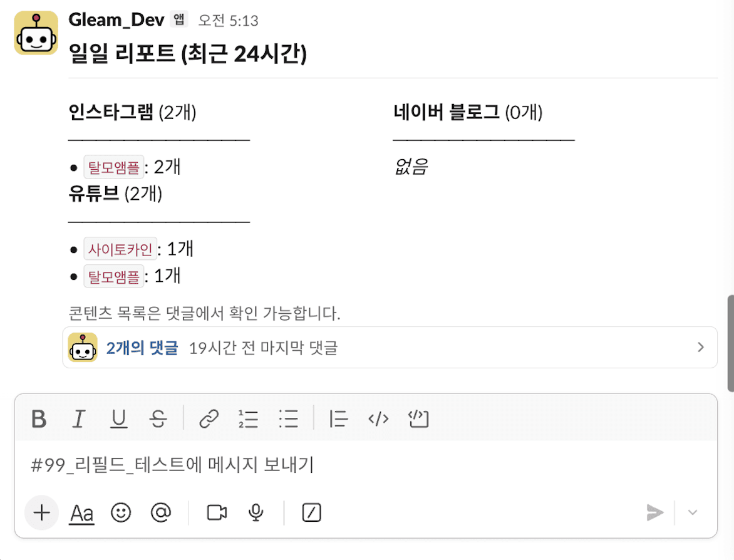734x560 pixels.
Task: Apply italic formatting to the message
Action: pos(79,418)
